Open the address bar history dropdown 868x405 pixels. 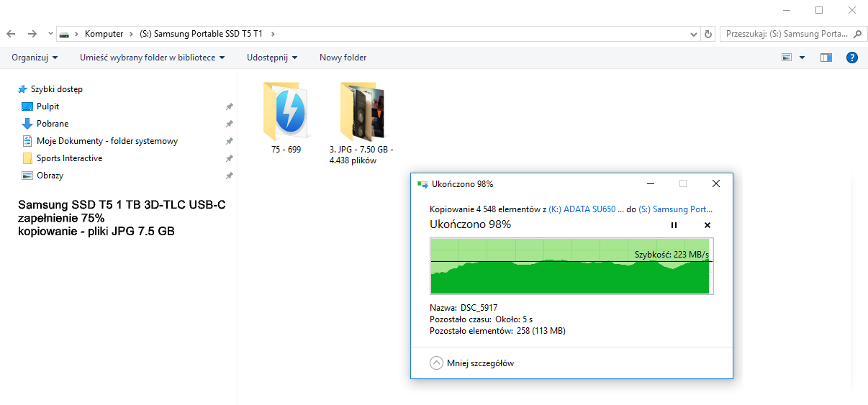(694, 34)
